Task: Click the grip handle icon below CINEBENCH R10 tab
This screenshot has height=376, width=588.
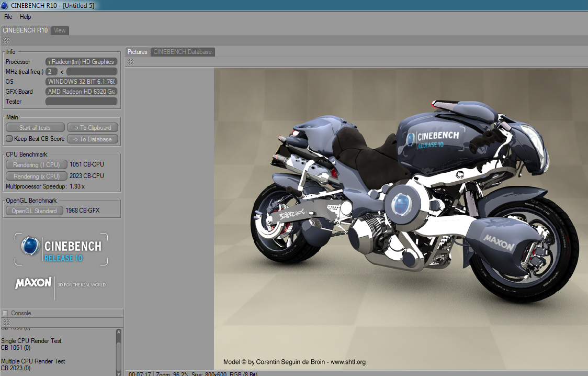Action: [6, 40]
